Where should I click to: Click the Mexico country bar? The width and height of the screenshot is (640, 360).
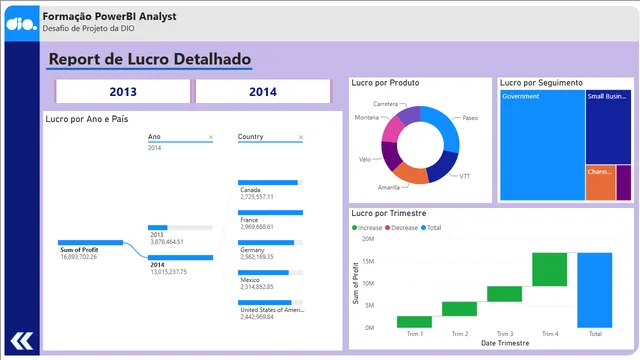click(x=270, y=273)
